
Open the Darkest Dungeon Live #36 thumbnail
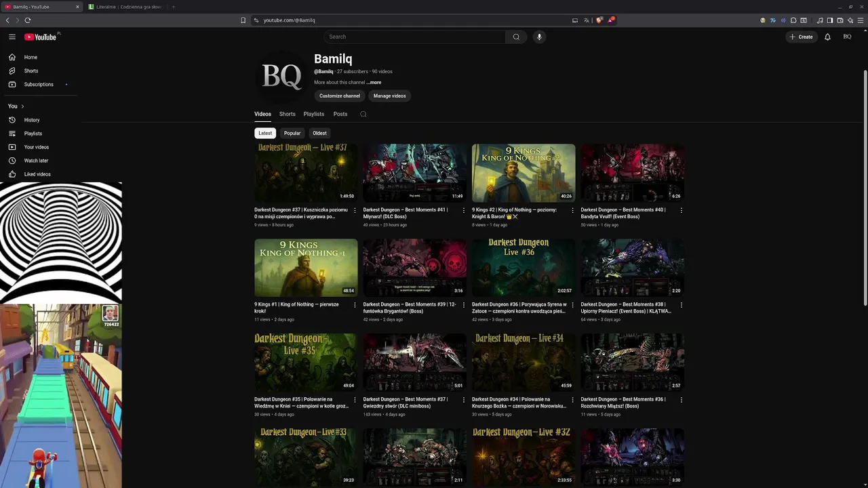(x=524, y=267)
